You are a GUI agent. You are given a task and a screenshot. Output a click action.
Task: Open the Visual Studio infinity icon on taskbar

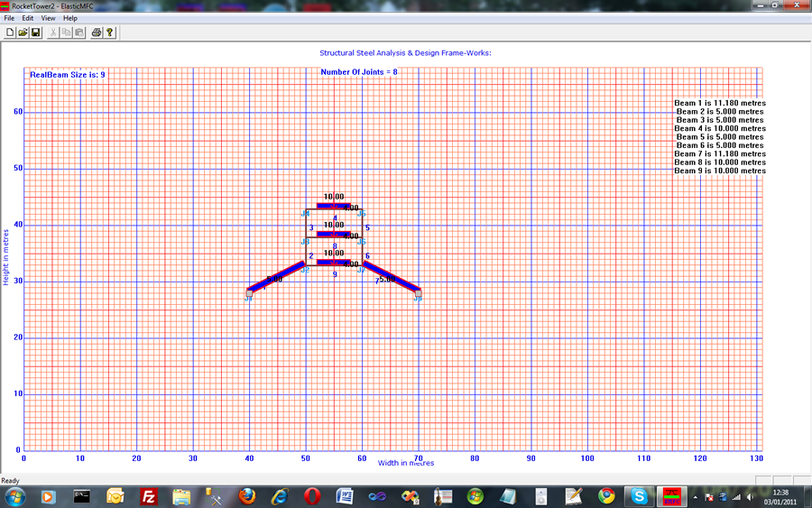coord(377,497)
